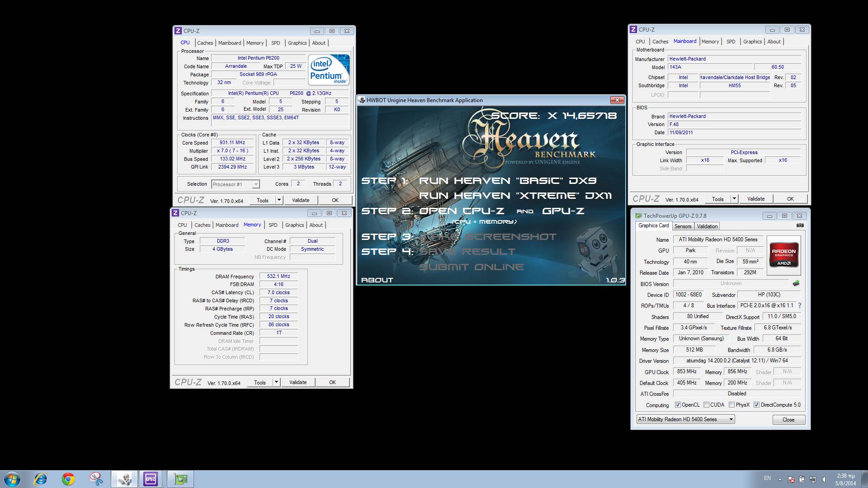The height and width of the screenshot is (488, 868).
Task: Click the HWBOT Heaven window title icon
Action: (362, 100)
